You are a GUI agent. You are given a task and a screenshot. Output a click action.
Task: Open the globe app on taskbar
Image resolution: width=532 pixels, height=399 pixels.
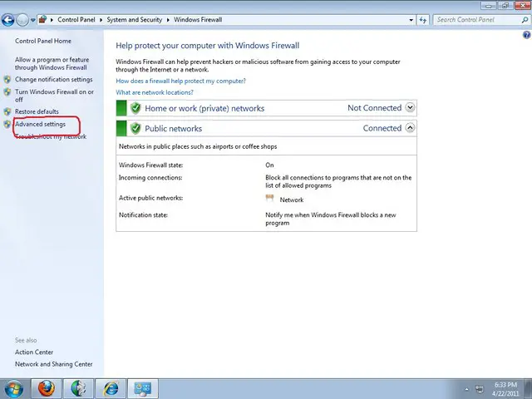pos(78,388)
